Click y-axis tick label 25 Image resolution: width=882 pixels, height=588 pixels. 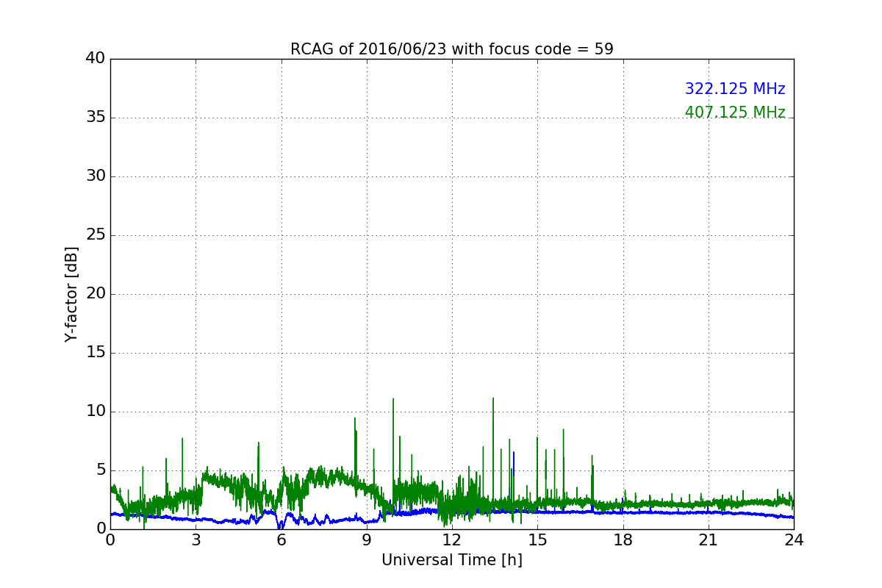(x=96, y=235)
